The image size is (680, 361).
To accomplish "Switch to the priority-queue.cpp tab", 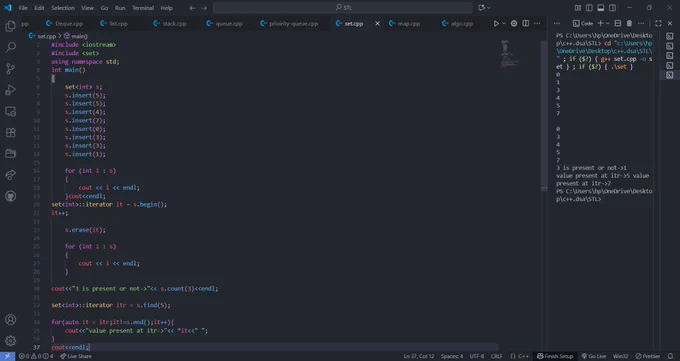I will (x=289, y=23).
